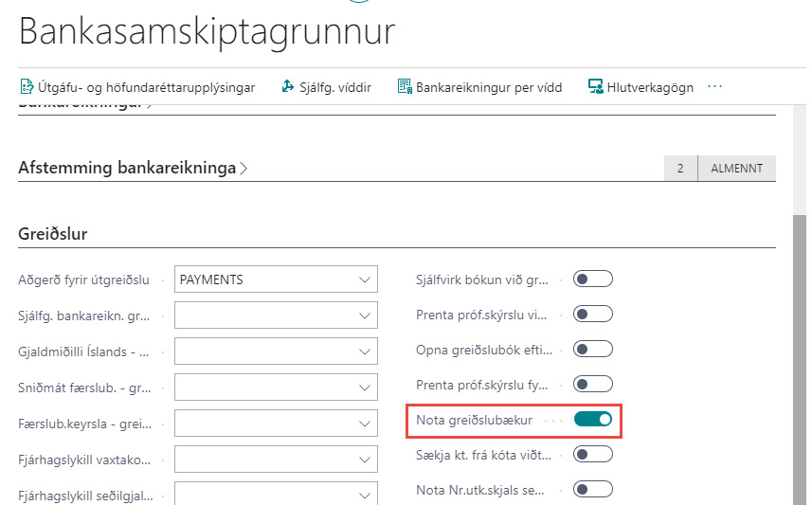Open Bankareikningur per vídd menu item
The width and height of the screenshot is (812, 505).
tap(489, 87)
